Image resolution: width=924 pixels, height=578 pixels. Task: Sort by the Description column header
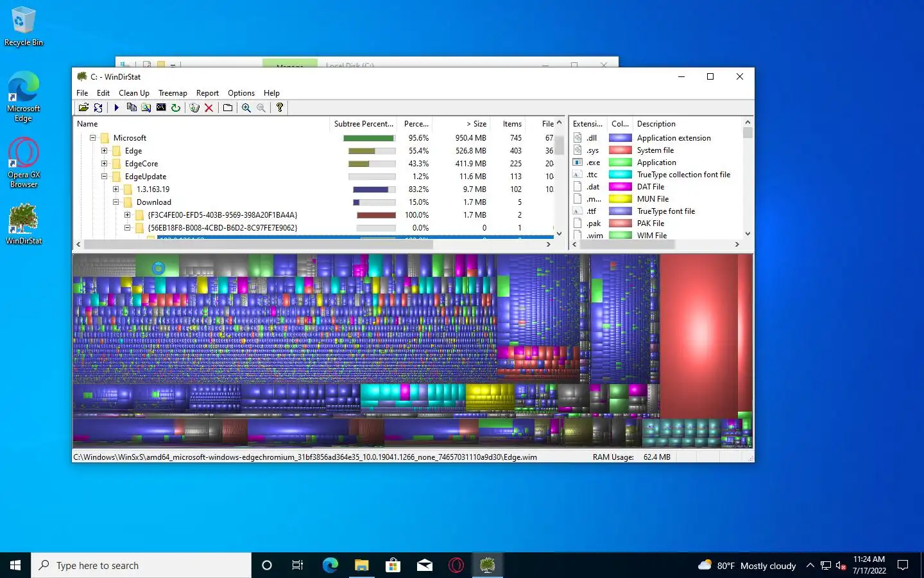coord(687,124)
